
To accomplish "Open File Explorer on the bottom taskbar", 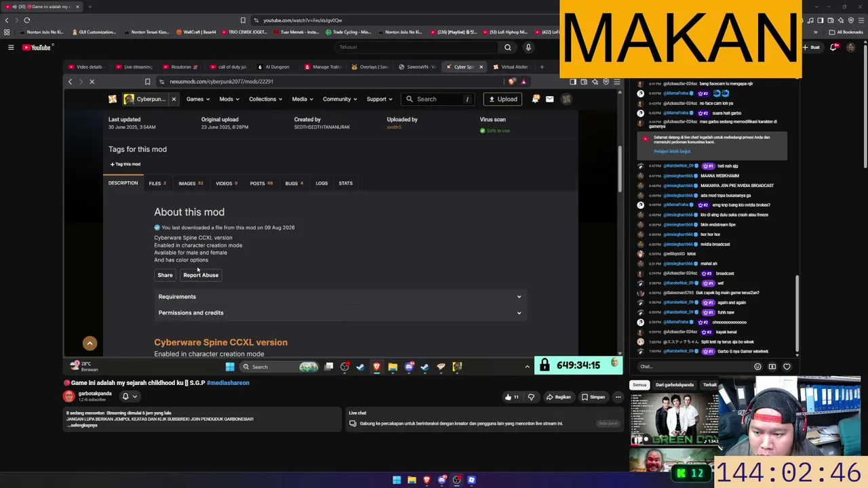I will [x=412, y=481].
